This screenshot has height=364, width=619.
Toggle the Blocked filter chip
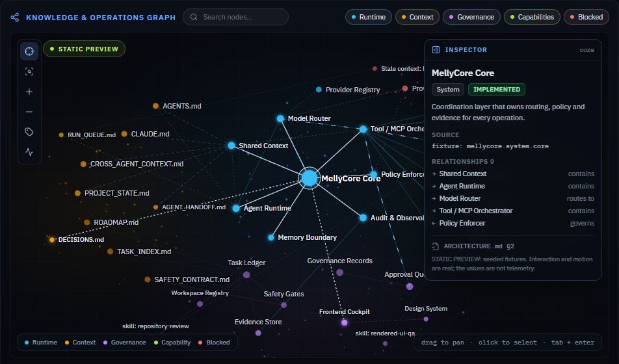586,17
